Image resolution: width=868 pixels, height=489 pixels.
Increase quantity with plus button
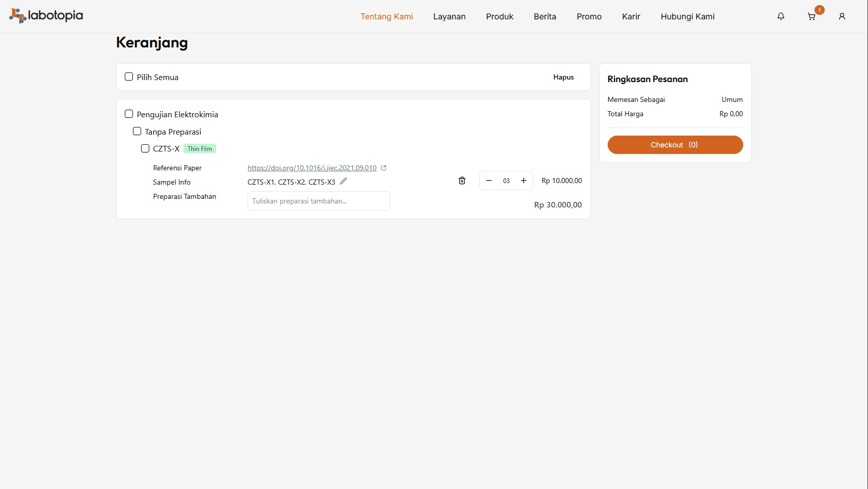point(523,181)
